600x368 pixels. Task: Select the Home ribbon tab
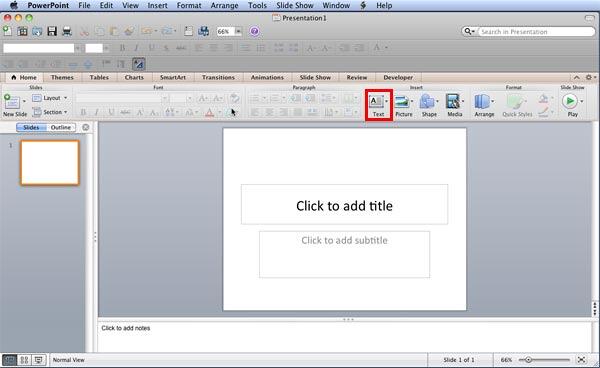[x=24, y=77]
